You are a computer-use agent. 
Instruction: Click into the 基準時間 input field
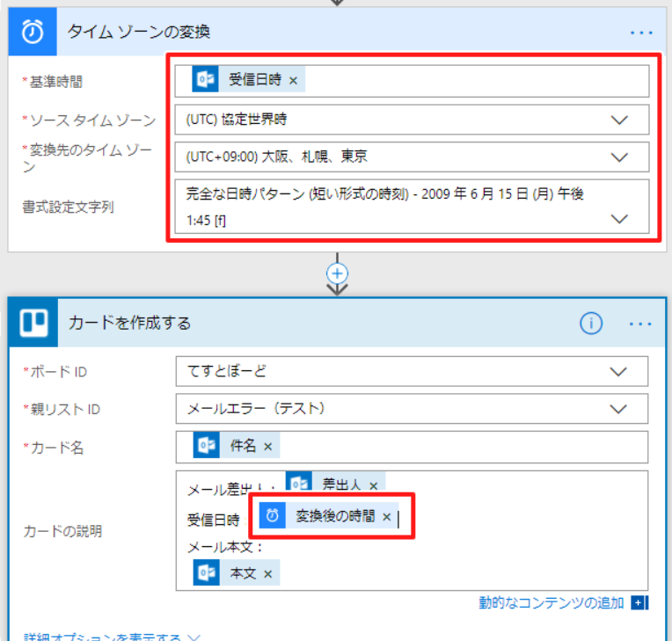412,81
